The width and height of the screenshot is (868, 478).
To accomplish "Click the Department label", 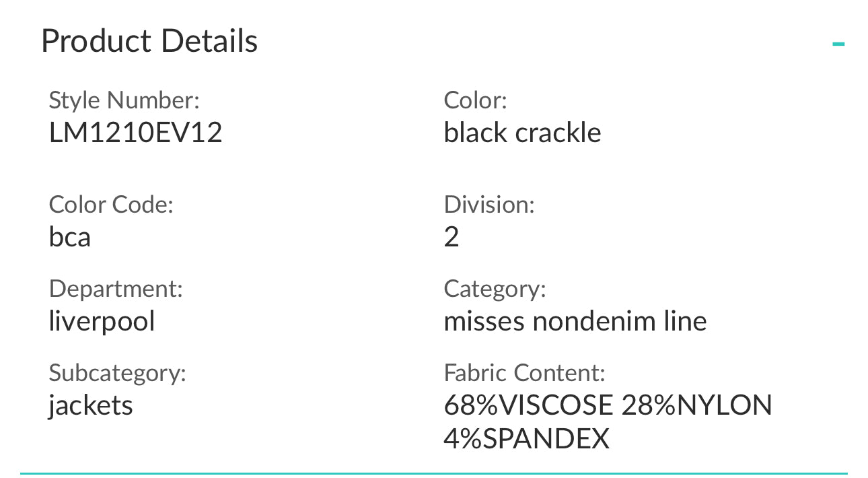I will tap(116, 289).
